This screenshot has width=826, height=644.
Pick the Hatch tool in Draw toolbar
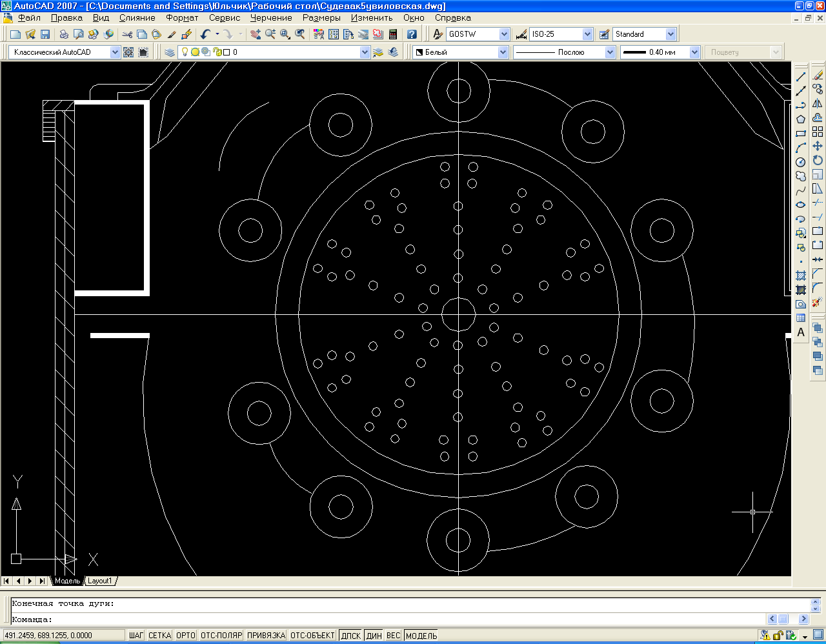pos(801,276)
